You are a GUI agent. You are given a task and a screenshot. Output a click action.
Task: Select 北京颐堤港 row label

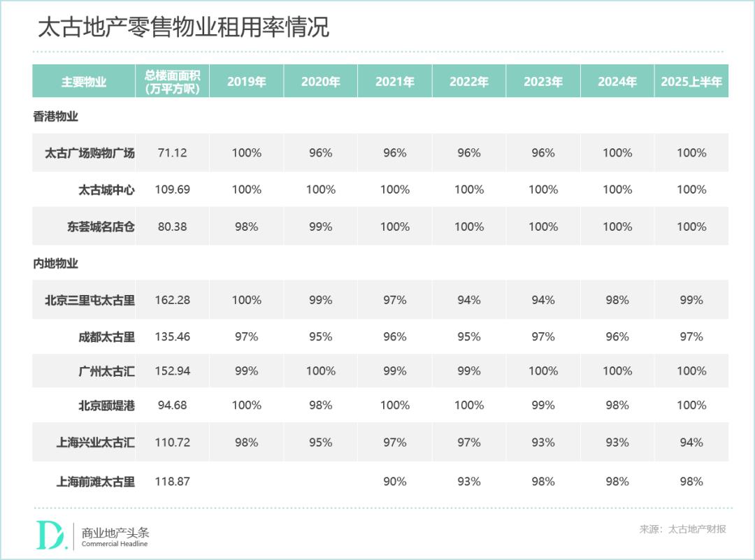[x=106, y=405]
